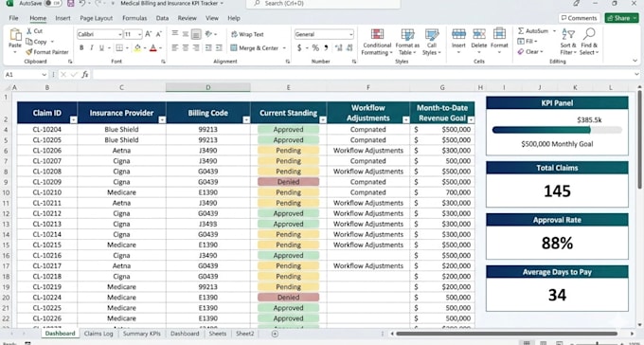This screenshot has height=345, width=644.
Task: Open the Claims Log sheet tab
Action: coord(98,334)
